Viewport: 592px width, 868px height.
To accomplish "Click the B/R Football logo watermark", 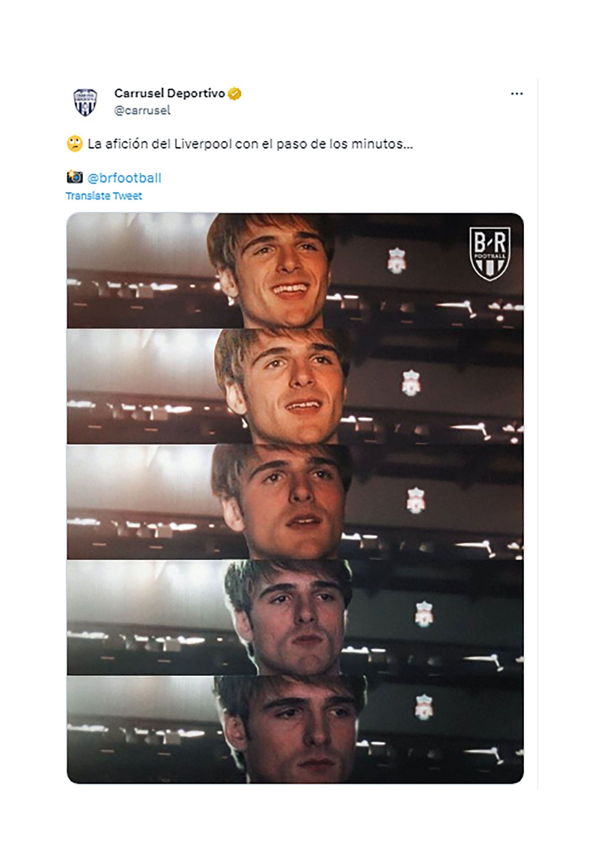I will pos(490,254).
